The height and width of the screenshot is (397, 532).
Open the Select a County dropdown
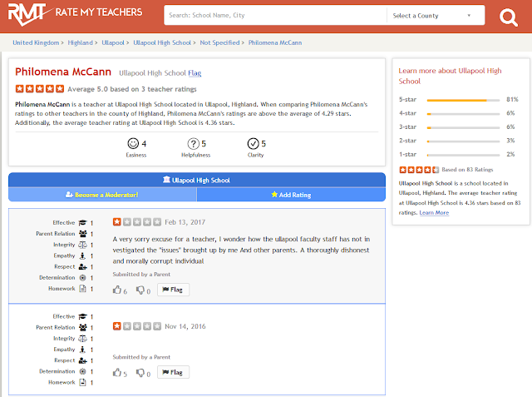(436, 16)
